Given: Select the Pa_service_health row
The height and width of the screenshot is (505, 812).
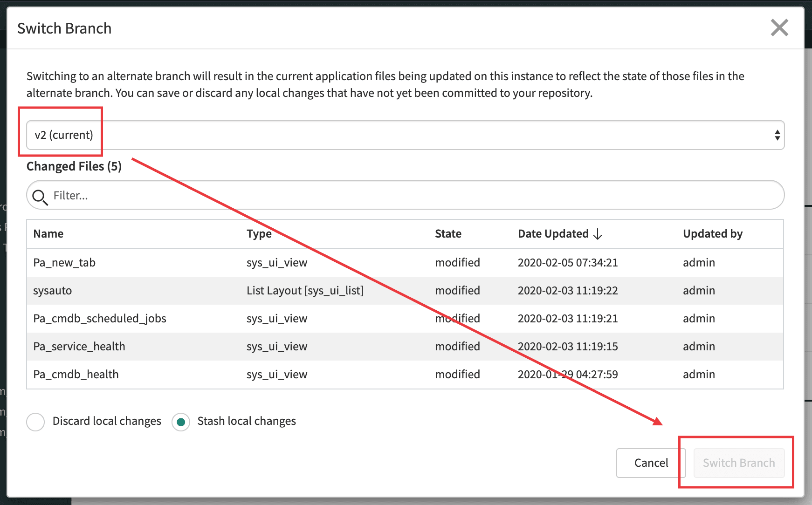Looking at the screenshot, I should [79, 347].
